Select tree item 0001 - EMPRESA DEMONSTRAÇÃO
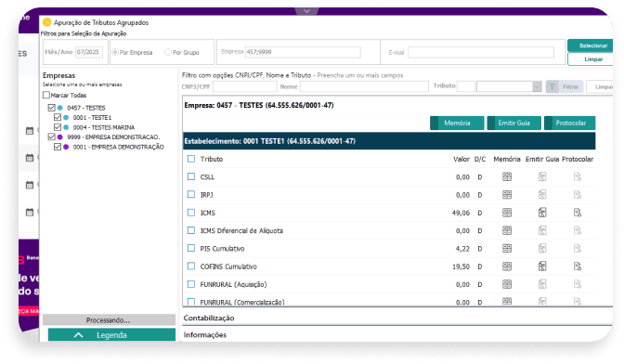The width and height of the screenshot is (624, 364). point(118,147)
